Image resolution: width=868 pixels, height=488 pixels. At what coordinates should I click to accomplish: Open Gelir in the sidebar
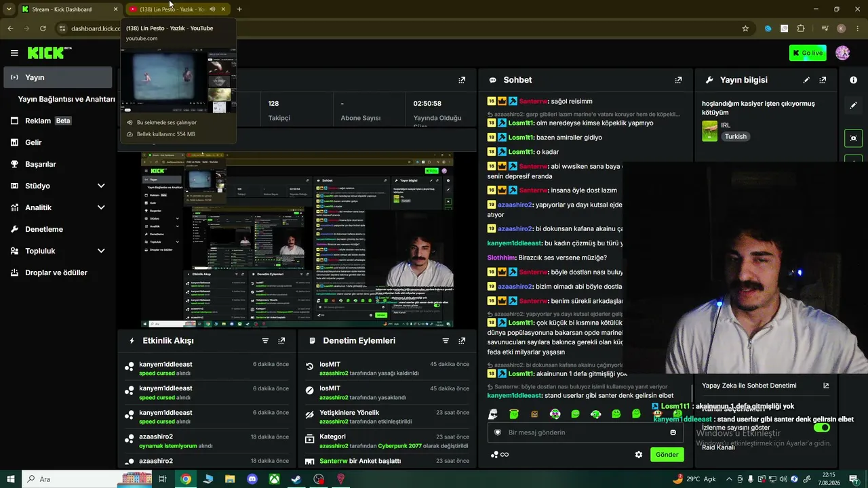[x=58, y=142]
